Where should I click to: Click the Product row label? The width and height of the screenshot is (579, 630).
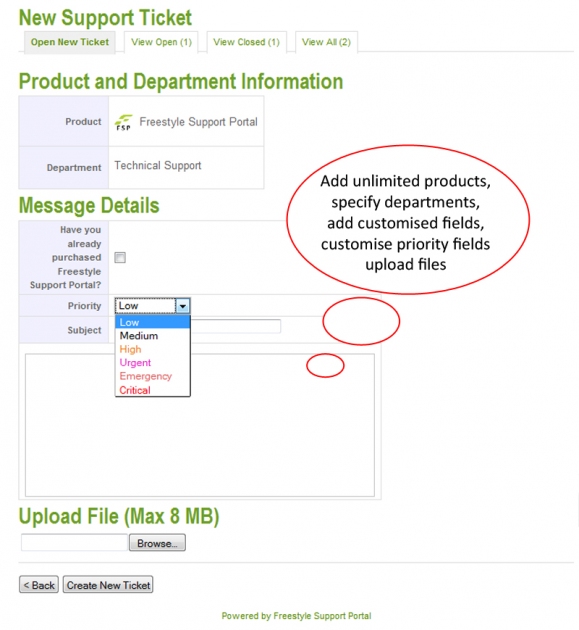(x=83, y=121)
